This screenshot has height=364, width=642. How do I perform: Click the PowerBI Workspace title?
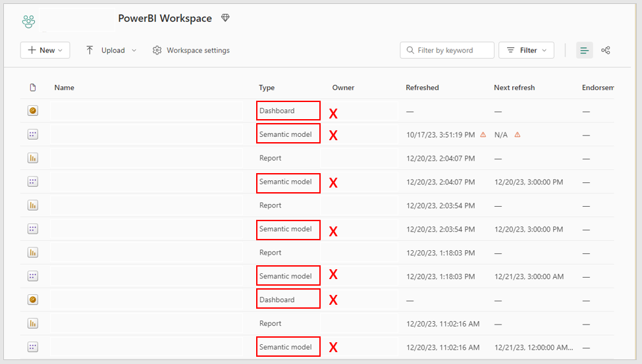click(165, 18)
